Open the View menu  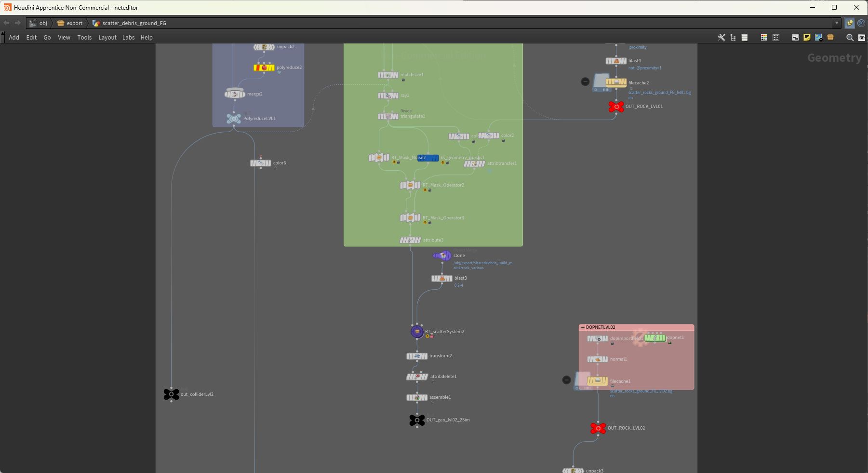tap(64, 38)
